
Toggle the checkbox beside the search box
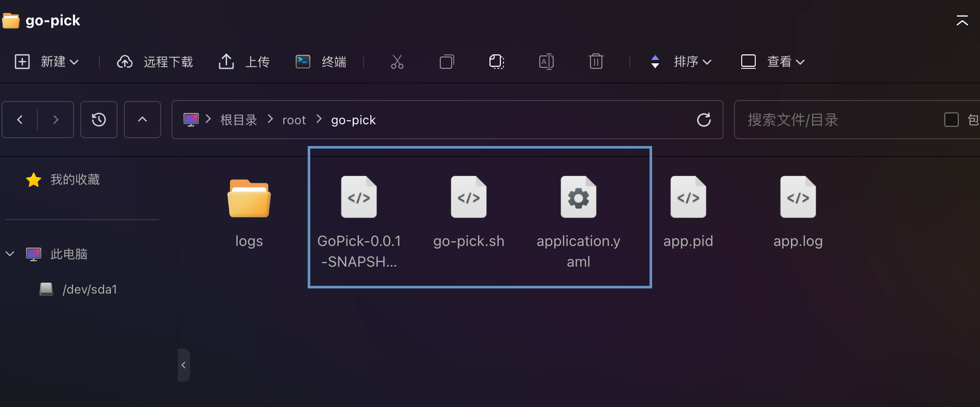952,120
